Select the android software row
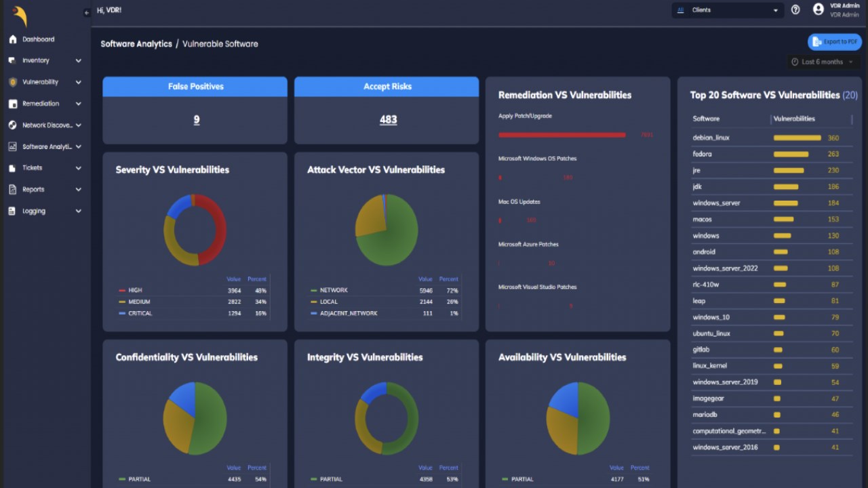Screen dimensions: 868x488 [x=771, y=252]
